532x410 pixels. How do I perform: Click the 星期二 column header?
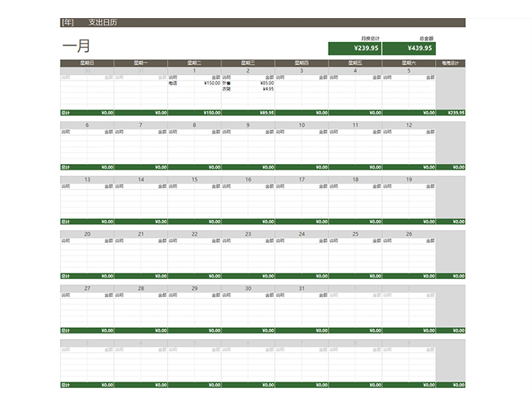point(195,63)
